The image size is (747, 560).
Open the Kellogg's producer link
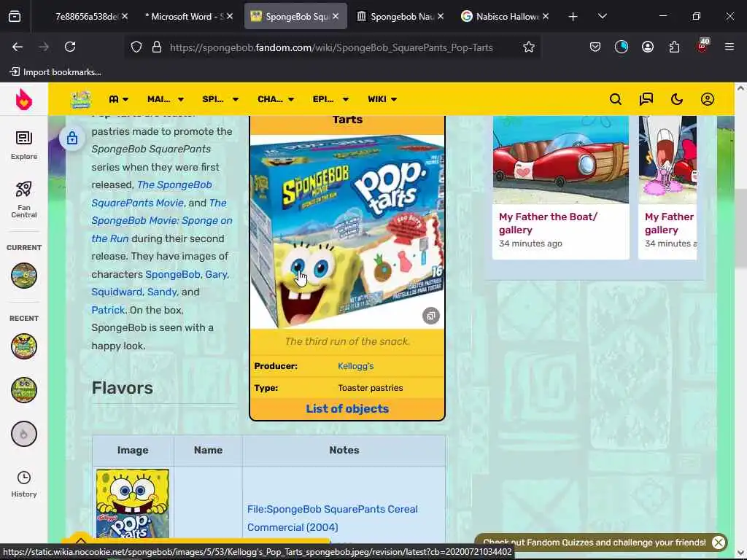point(355,366)
